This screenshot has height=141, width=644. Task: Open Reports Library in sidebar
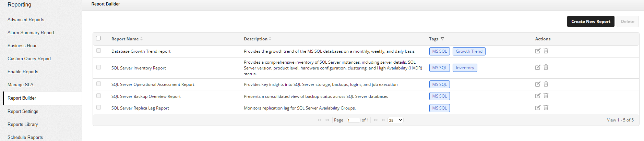tap(23, 125)
